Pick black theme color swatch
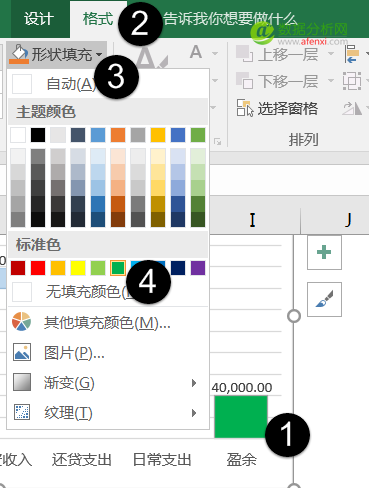This screenshot has width=369, height=488. [38, 135]
